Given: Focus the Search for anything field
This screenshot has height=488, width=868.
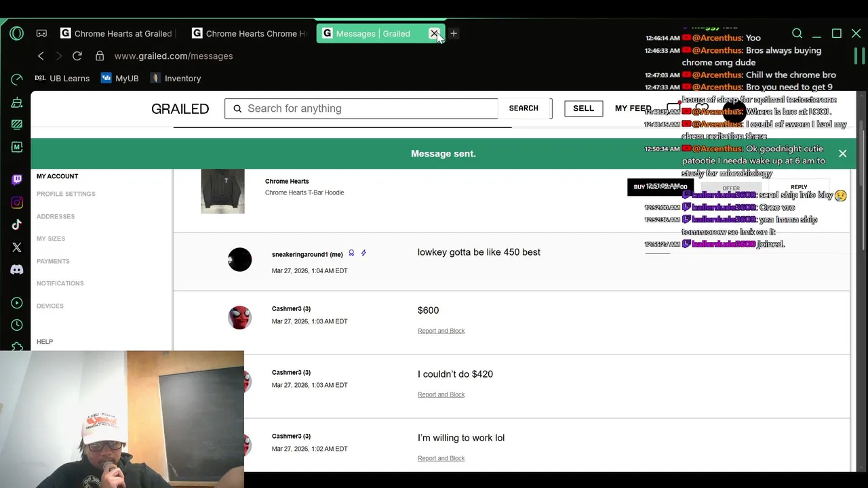Looking at the screenshot, I should click(361, 108).
